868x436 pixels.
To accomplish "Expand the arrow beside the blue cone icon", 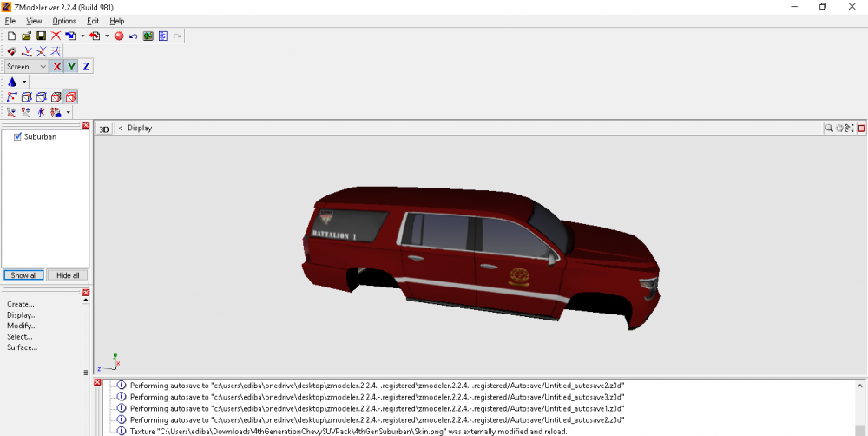I will 24,82.
